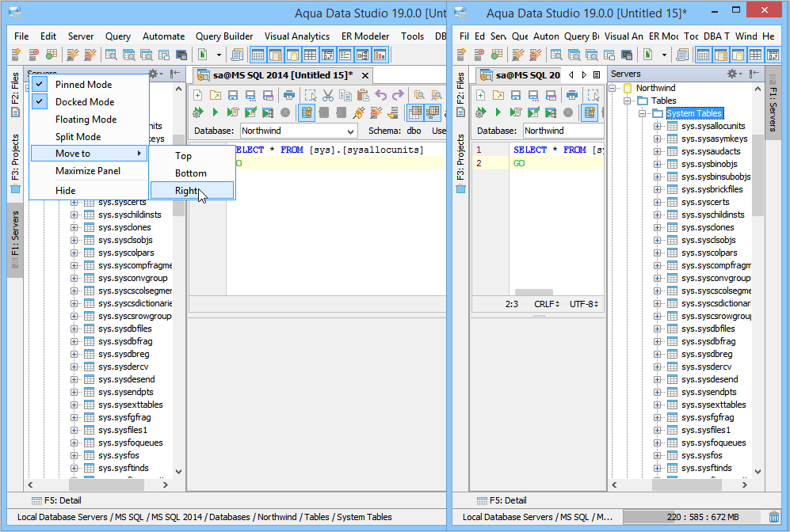Open F5: Detail panel in left window
790x532 pixels.
point(56,500)
